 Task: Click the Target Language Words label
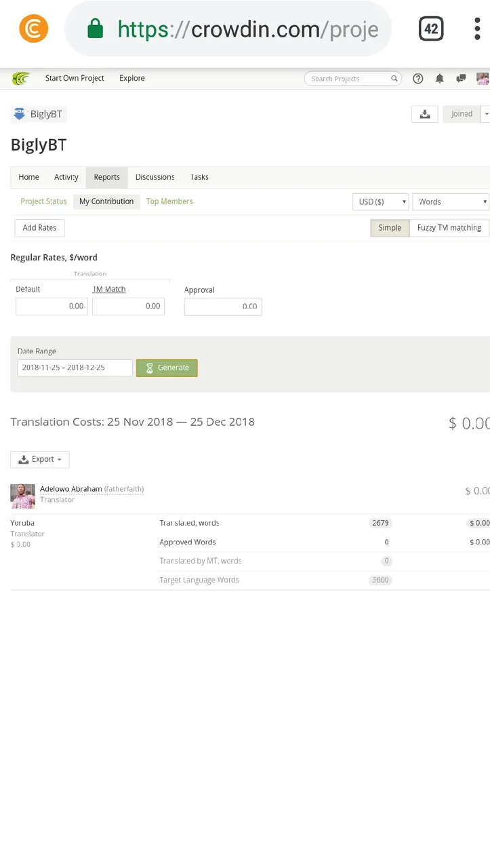pyautogui.click(x=199, y=580)
